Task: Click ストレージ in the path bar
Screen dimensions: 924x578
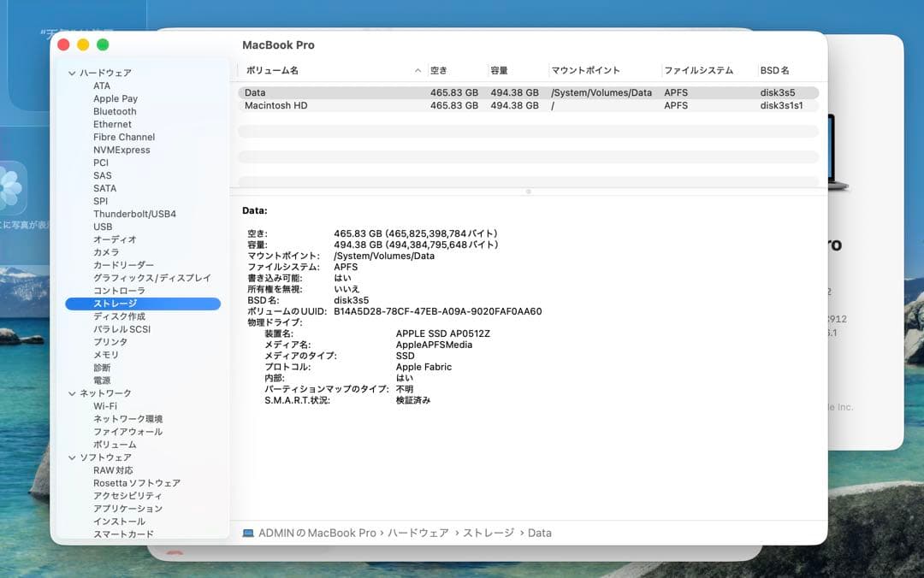Action: 489,534
